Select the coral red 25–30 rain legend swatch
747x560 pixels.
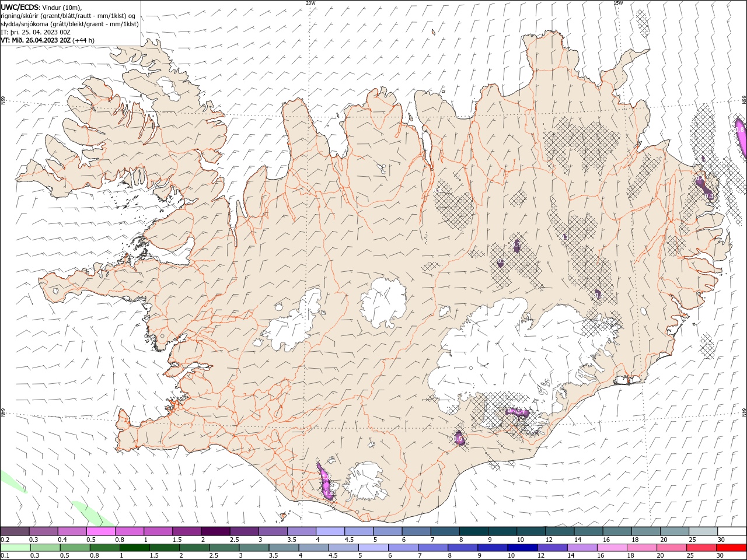[x=702, y=548]
